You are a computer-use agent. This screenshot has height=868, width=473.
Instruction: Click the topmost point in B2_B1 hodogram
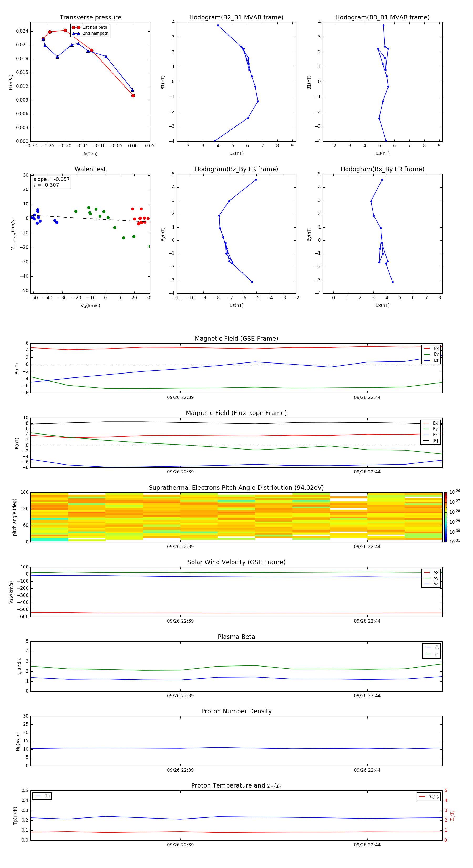point(218,25)
